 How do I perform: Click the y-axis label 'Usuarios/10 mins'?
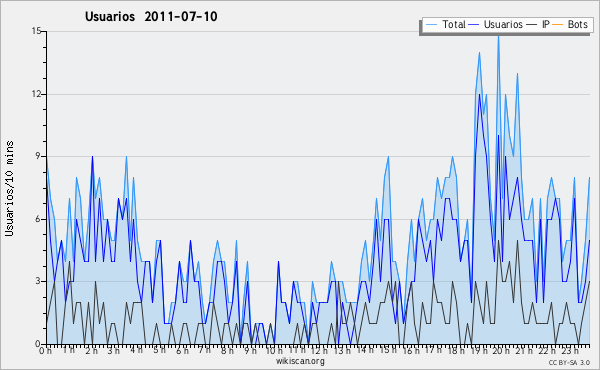(x=9, y=188)
